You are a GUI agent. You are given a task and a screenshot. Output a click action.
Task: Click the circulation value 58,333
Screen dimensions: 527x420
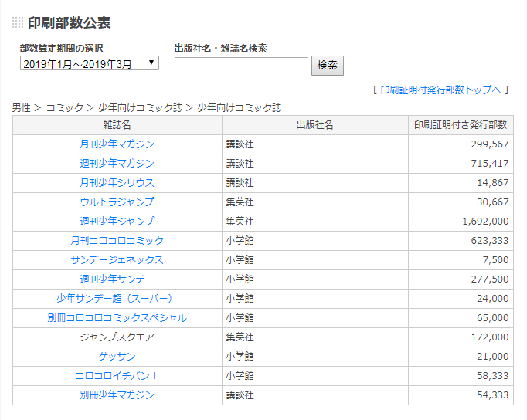493,376
